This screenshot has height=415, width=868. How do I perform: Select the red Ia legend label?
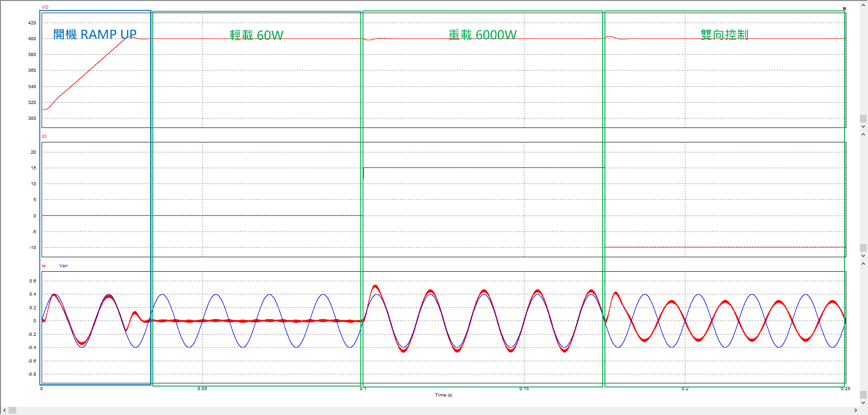tap(43, 266)
